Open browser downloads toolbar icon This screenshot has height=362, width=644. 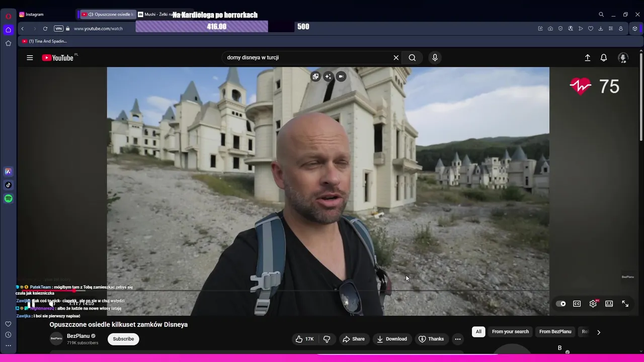pos(601,29)
